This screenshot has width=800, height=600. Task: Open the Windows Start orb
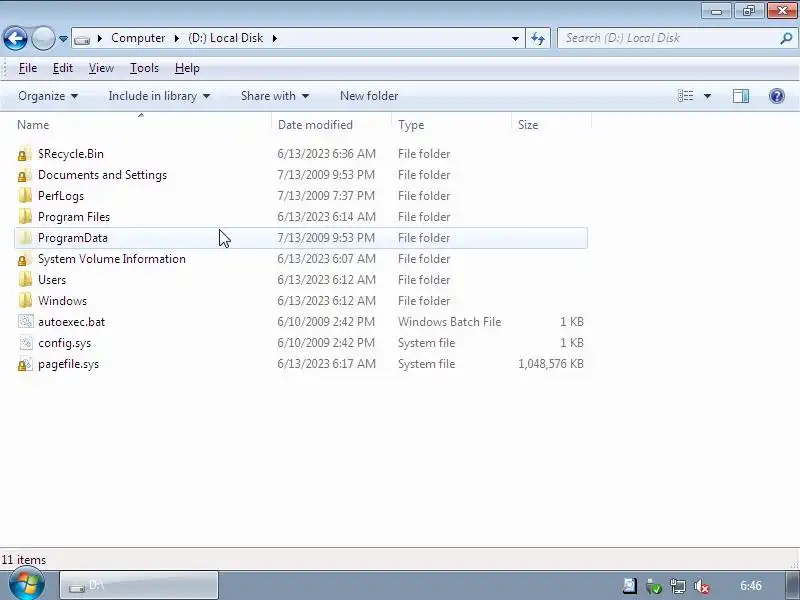(x=27, y=584)
